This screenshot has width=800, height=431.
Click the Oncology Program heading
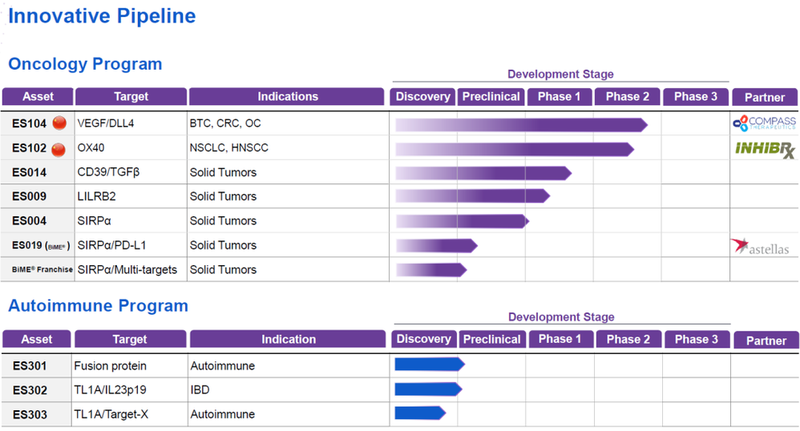(x=85, y=64)
